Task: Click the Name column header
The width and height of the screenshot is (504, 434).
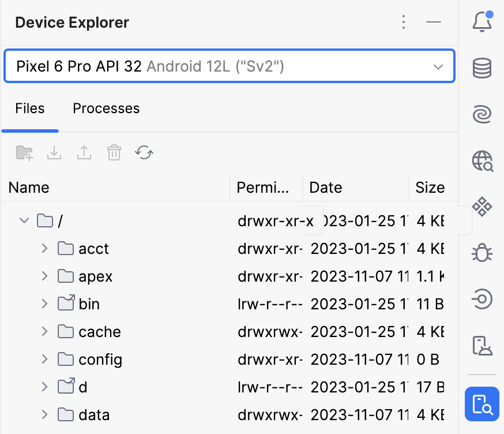Action: [29, 188]
